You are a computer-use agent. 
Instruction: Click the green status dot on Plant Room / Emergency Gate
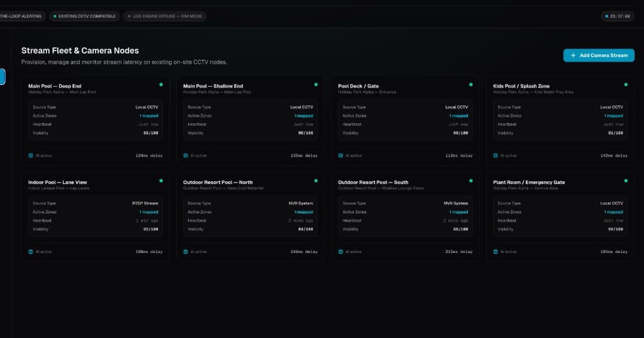[x=626, y=181]
